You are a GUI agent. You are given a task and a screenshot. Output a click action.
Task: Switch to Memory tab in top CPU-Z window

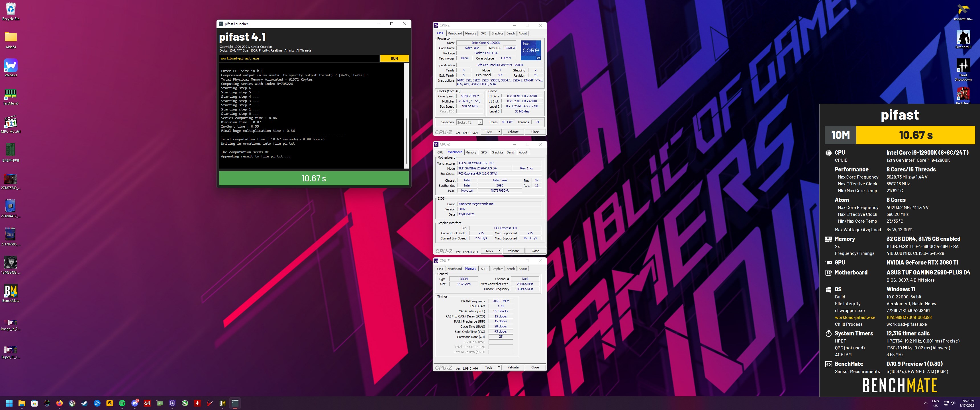[471, 34]
